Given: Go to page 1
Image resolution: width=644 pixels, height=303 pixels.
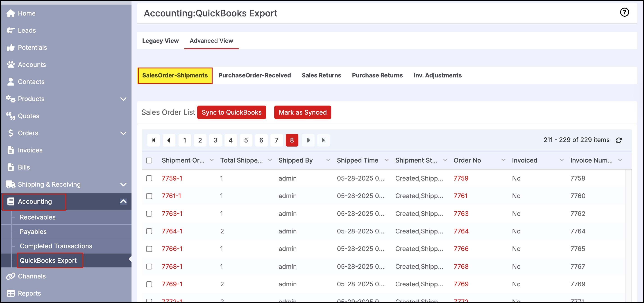Looking at the screenshot, I should coord(185,140).
